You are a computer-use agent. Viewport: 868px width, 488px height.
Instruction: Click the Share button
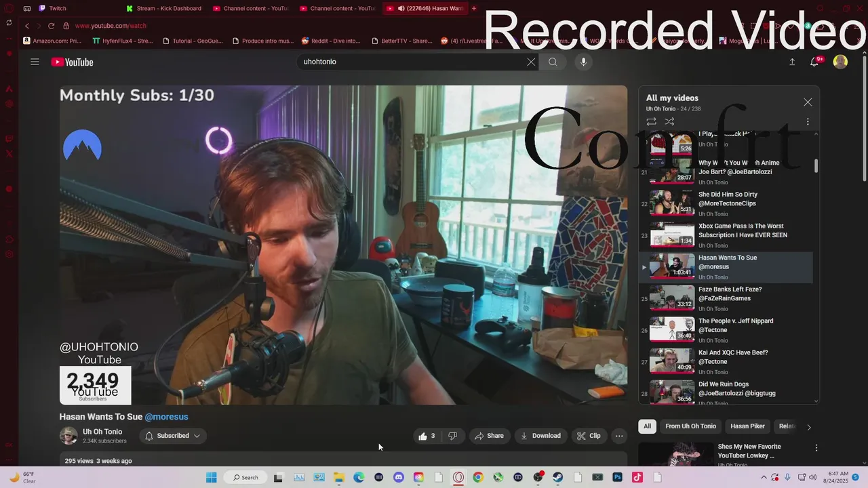pos(489,436)
